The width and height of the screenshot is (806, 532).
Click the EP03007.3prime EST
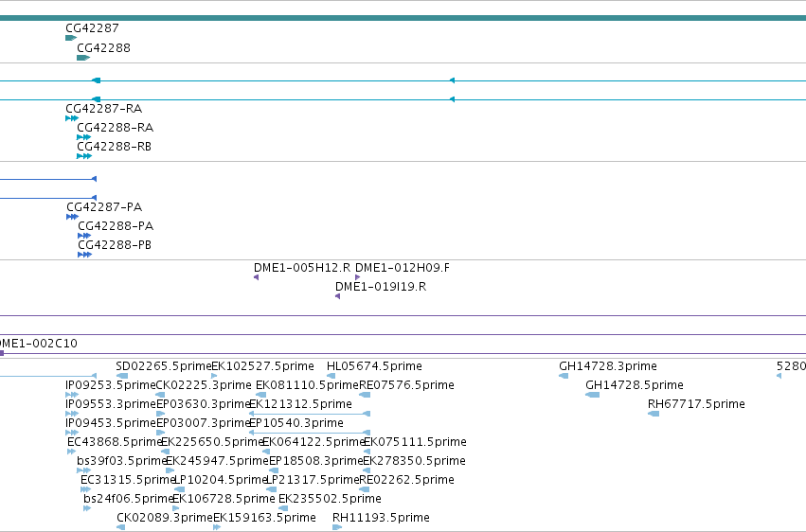tap(203, 423)
